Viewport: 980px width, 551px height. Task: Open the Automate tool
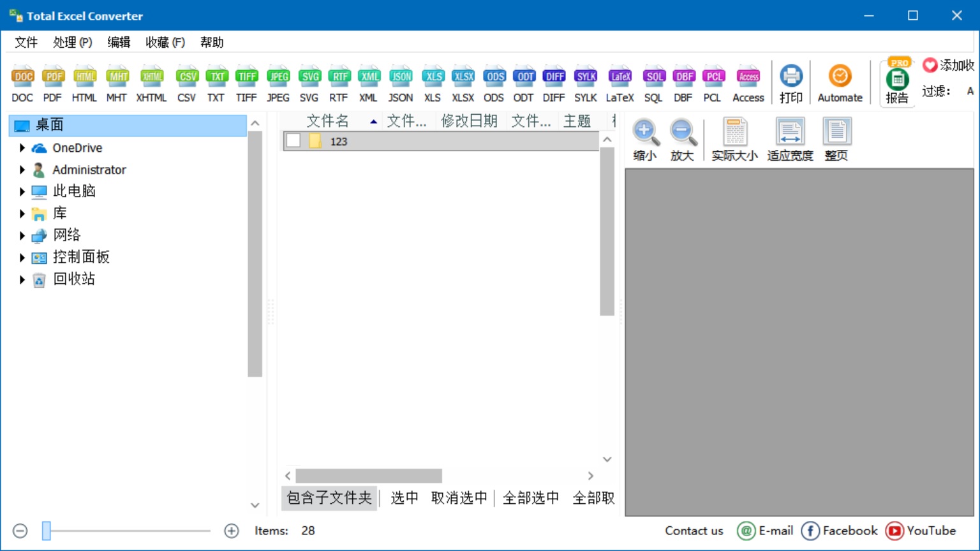pos(840,84)
